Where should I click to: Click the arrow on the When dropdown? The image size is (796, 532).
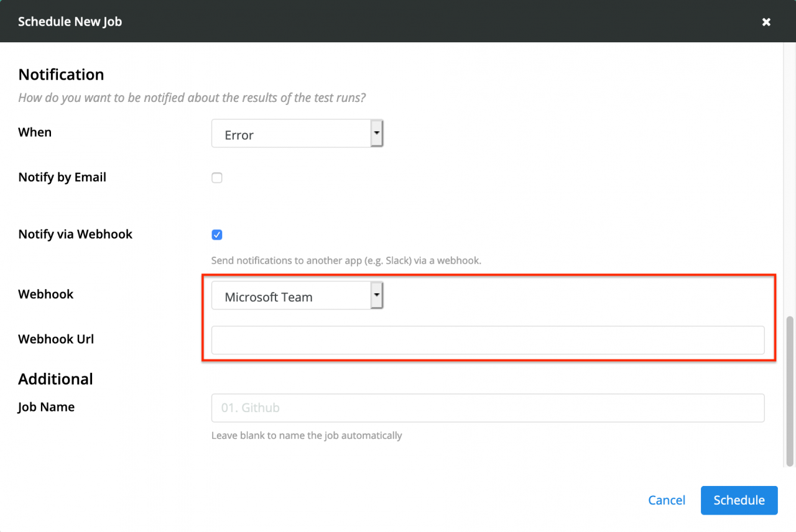coord(376,133)
